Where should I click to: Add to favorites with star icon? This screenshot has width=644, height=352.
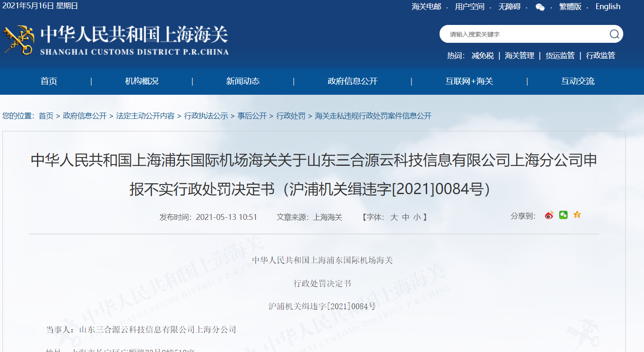click(577, 215)
